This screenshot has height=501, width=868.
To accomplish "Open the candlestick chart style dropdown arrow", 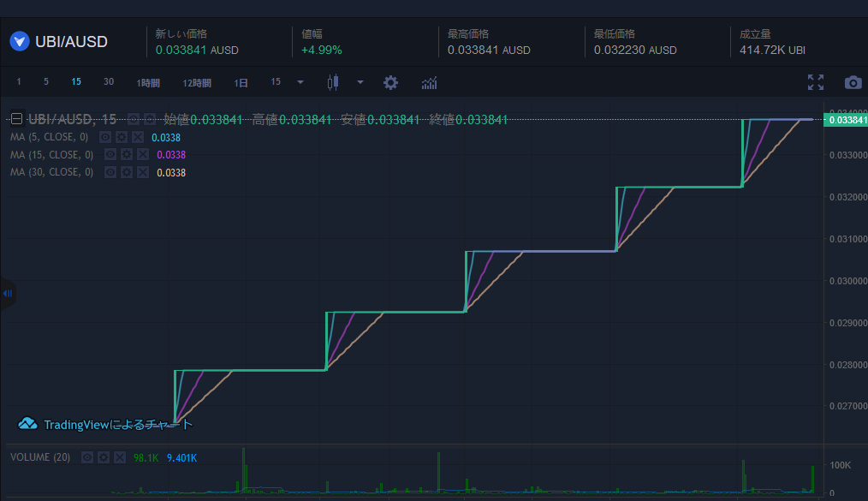I will [x=360, y=82].
